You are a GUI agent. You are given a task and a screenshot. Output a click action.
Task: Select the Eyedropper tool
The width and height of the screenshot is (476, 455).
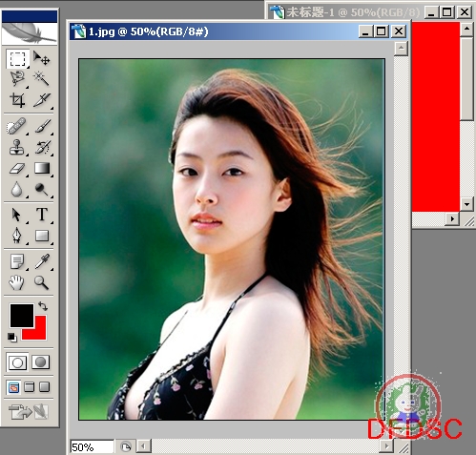point(42,261)
